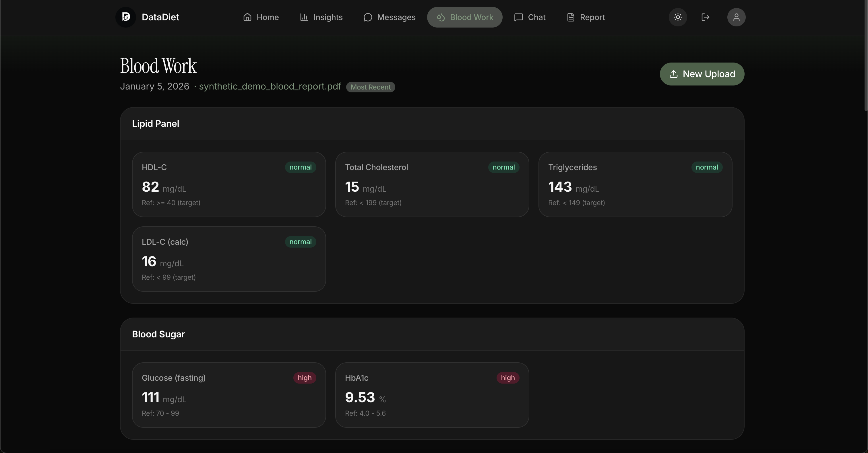Open the Insights navigation item

(321, 17)
